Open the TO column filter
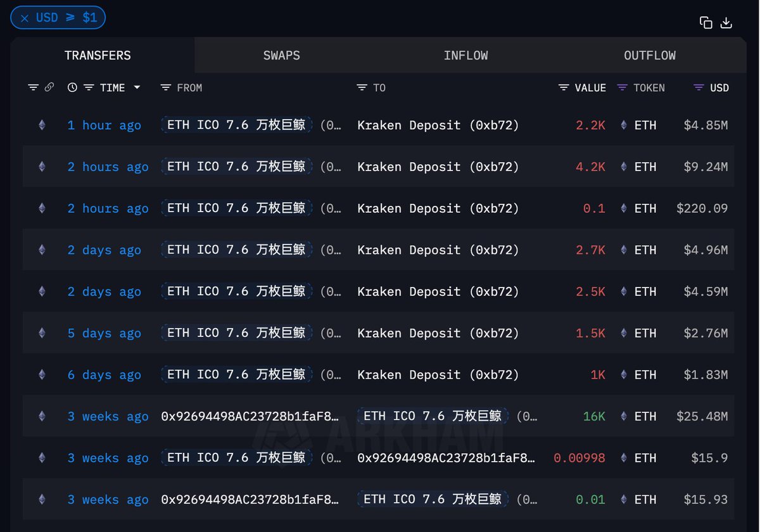 pos(362,87)
